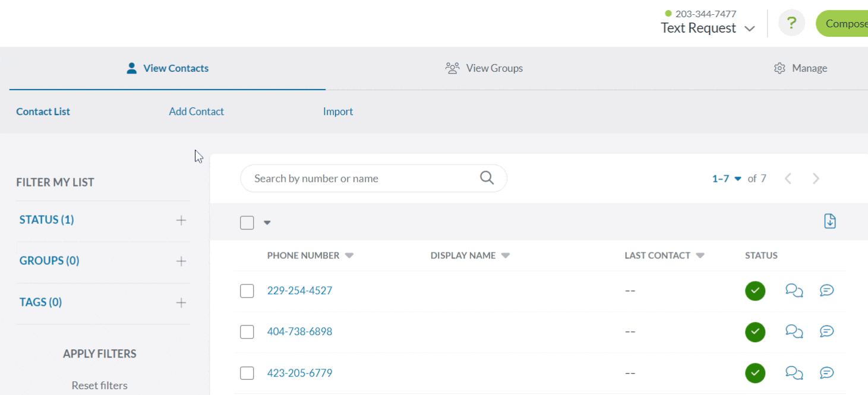868x395 pixels.
Task: Click the search magnifying glass icon
Action: click(x=487, y=178)
